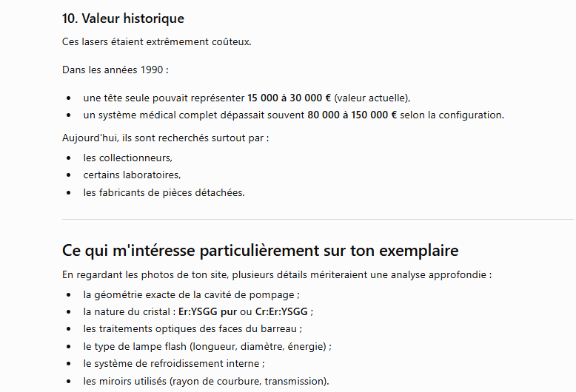Click the words '(valeur actuelle),'
The image size is (576, 392).
click(x=372, y=98)
